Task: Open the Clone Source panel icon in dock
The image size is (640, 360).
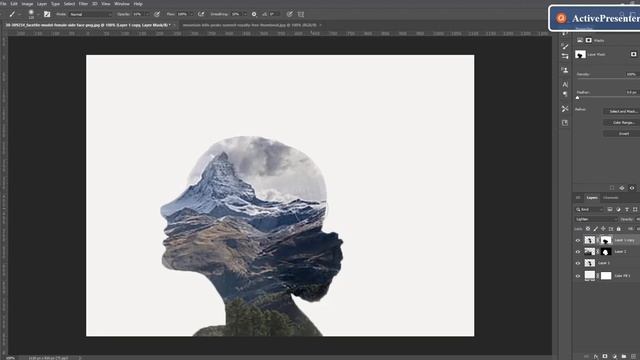Action: tap(565, 70)
